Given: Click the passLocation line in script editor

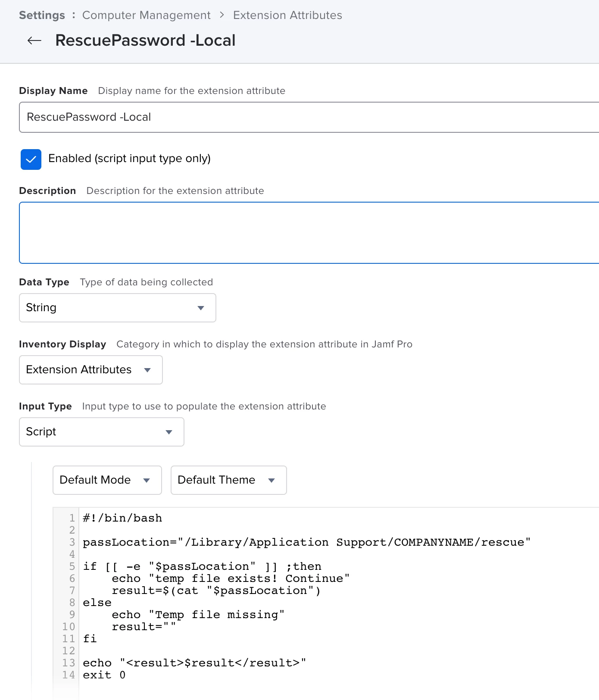Looking at the screenshot, I should point(306,542).
